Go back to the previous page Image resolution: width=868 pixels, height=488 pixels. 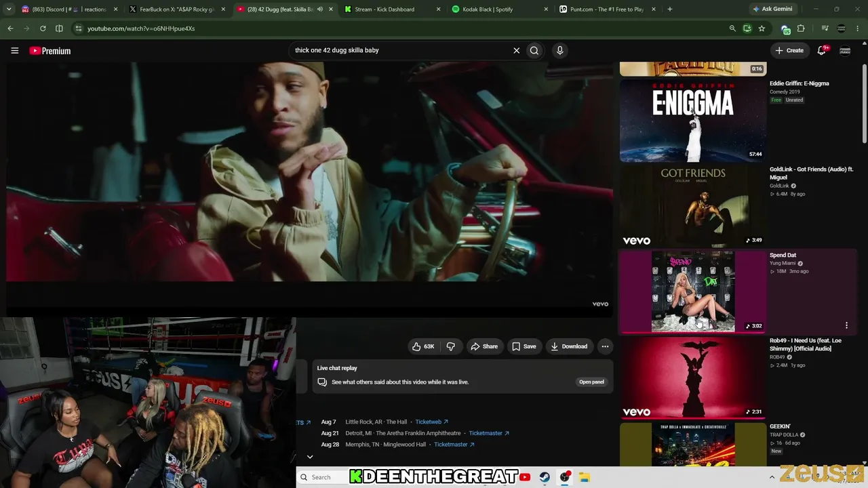(10, 28)
